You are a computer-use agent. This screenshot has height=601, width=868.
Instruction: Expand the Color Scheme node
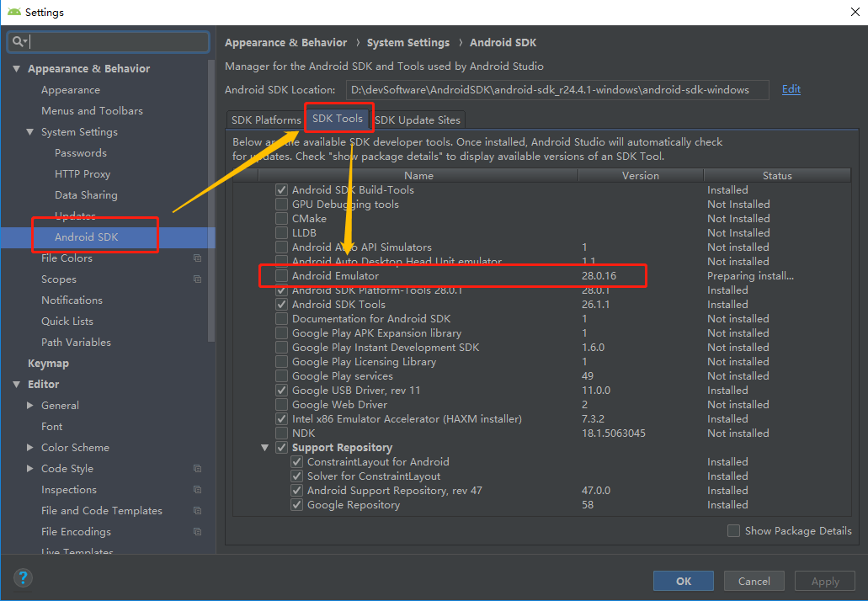[30, 447]
